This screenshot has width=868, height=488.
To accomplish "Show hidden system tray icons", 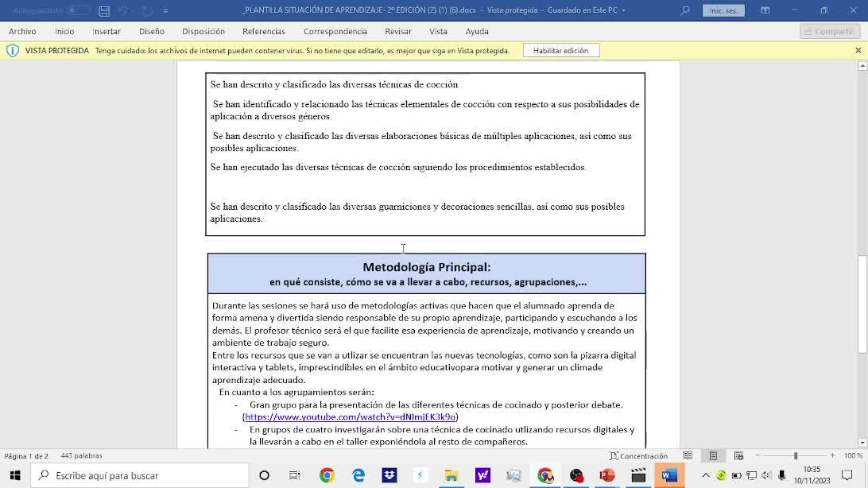I will 705,475.
